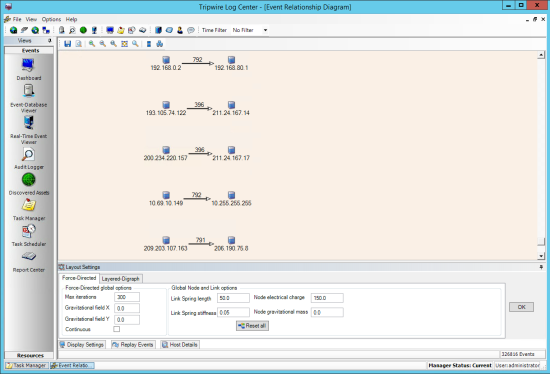The height and width of the screenshot is (374, 550).
Task: Select node 209.203.107.163 in diagram
Action: click(166, 244)
